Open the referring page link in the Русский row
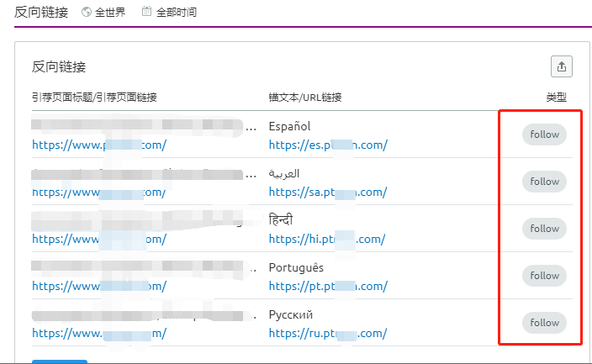This screenshot has width=592, height=364. [99, 333]
